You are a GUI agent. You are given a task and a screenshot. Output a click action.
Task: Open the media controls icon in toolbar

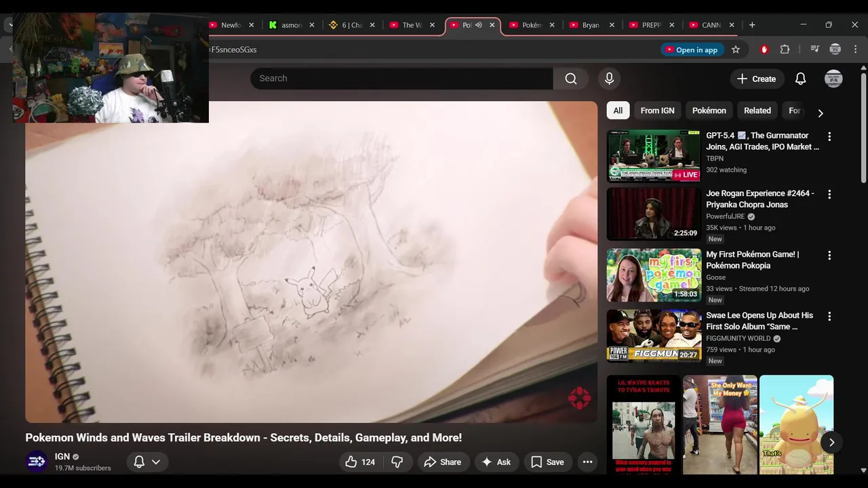click(814, 49)
